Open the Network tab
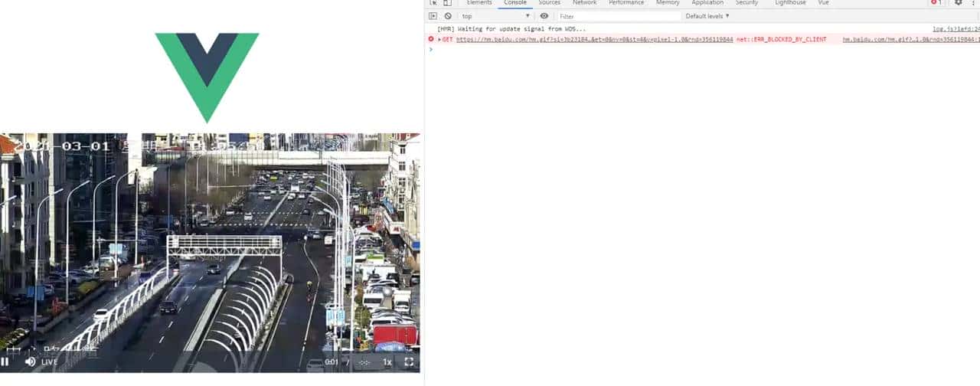The image size is (980, 386). (x=584, y=3)
